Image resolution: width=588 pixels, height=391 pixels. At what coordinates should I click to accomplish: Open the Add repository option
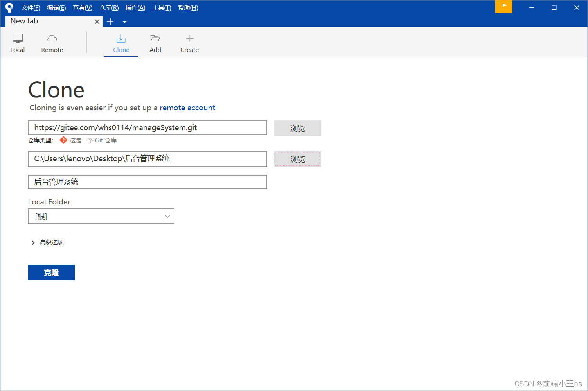[155, 43]
